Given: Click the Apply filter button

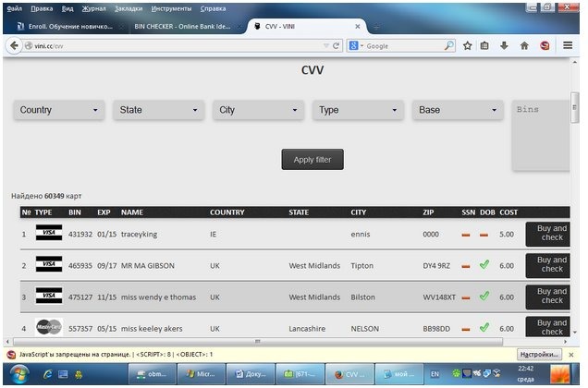Looking at the screenshot, I should (x=312, y=160).
